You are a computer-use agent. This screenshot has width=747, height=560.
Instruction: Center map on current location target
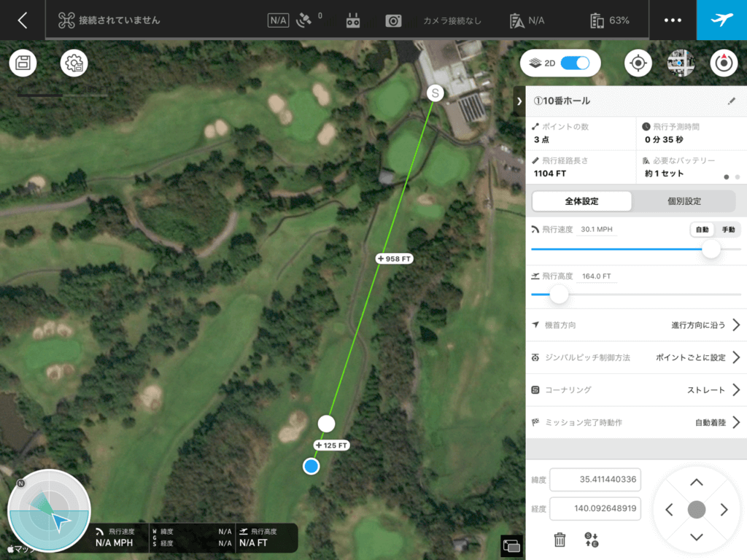coord(638,63)
